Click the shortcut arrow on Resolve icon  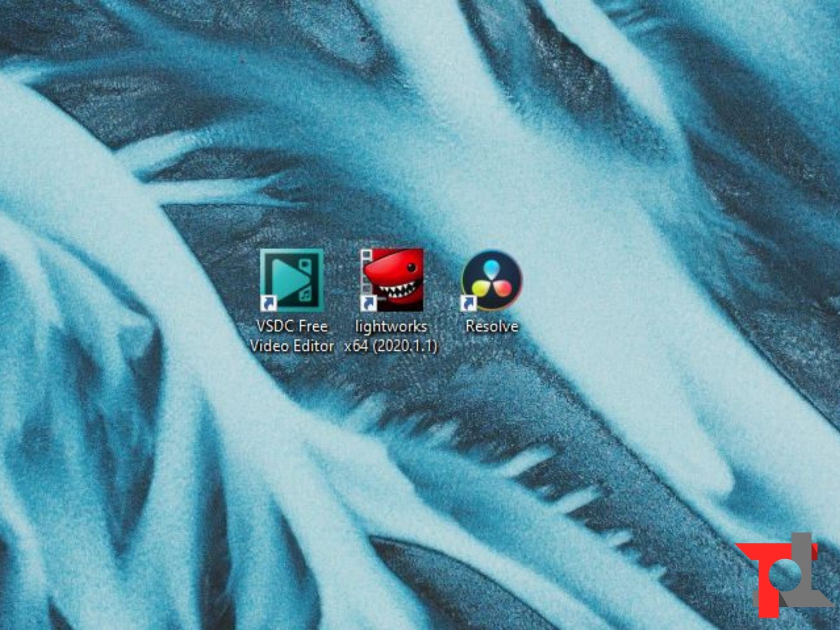tap(469, 303)
